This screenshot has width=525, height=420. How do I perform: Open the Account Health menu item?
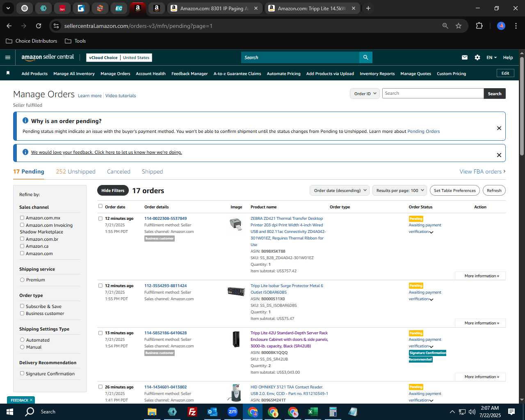pos(151,73)
